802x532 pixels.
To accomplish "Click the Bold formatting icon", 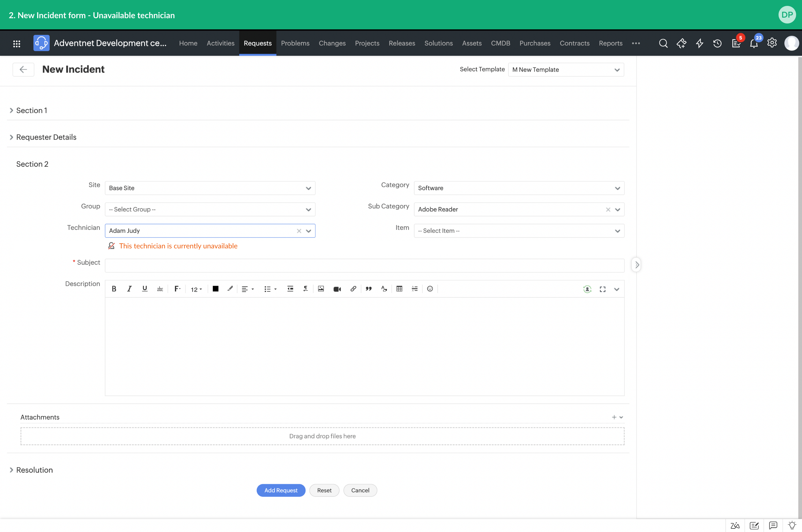I will (114, 289).
